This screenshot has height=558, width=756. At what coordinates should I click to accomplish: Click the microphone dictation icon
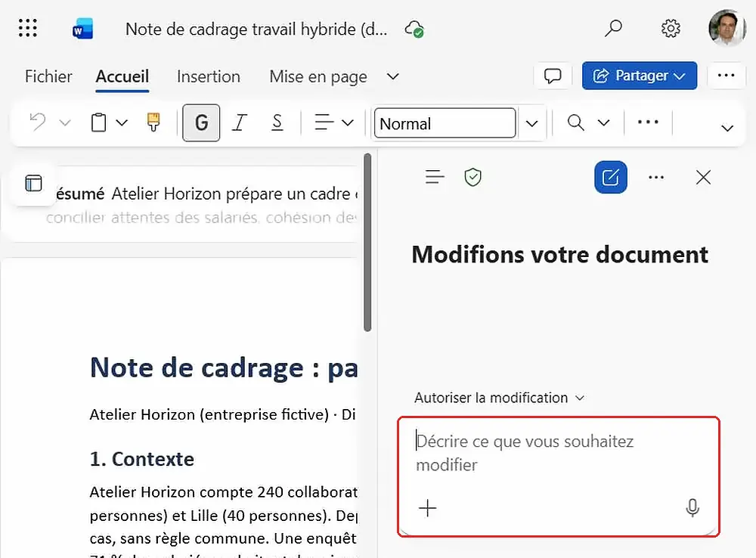point(692,508)
